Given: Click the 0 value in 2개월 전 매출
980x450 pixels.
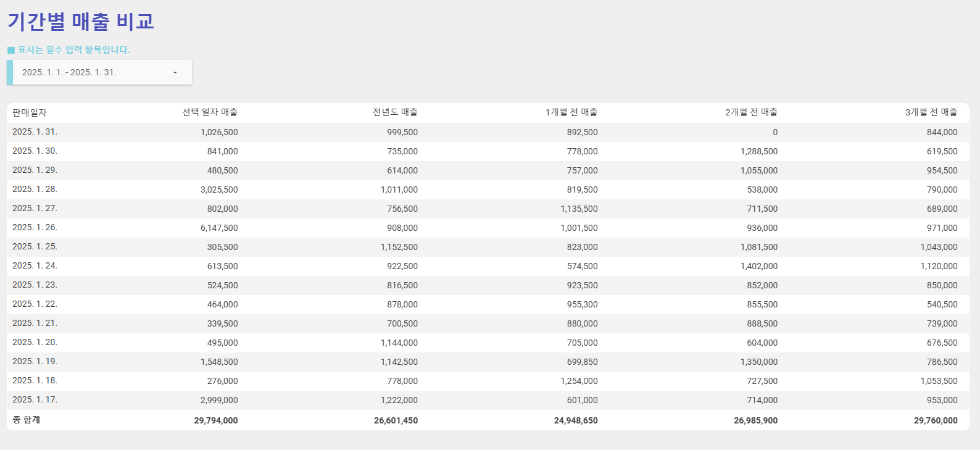Looking at the screenshot, I should 775,132.
